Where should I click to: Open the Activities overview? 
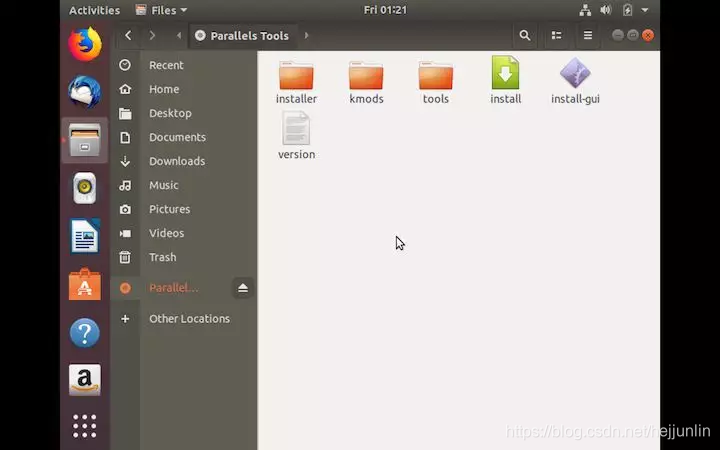tap(95, 10)
